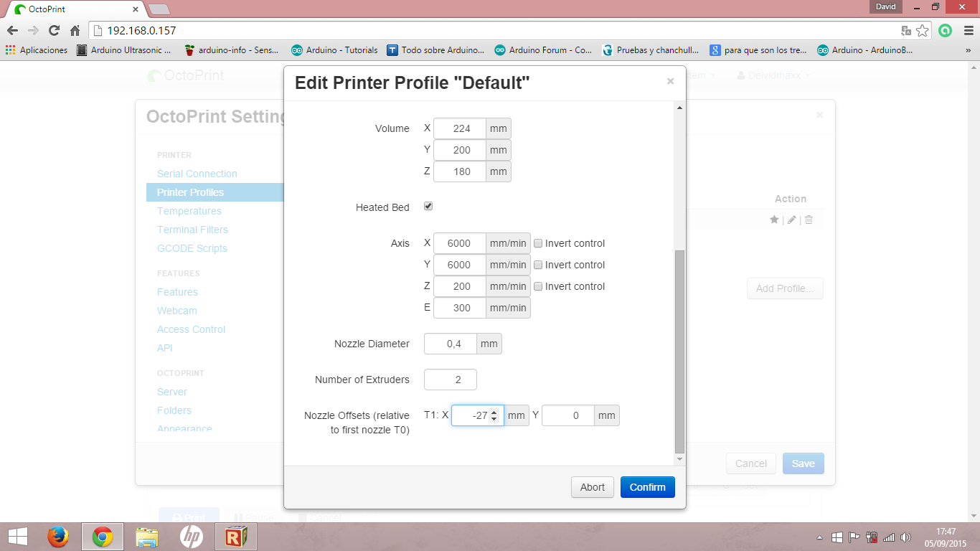
Task: Click the OctoPrint logo link
Action: 185,75
